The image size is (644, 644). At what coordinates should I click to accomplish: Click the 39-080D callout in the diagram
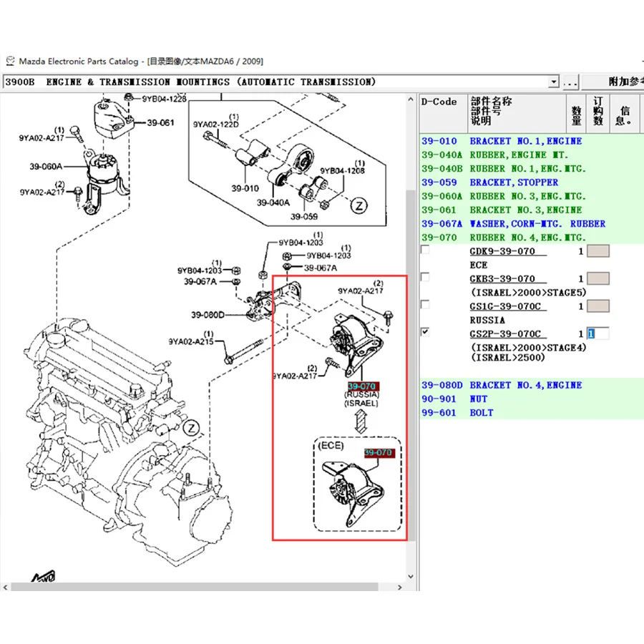click(x=208, y=315)
